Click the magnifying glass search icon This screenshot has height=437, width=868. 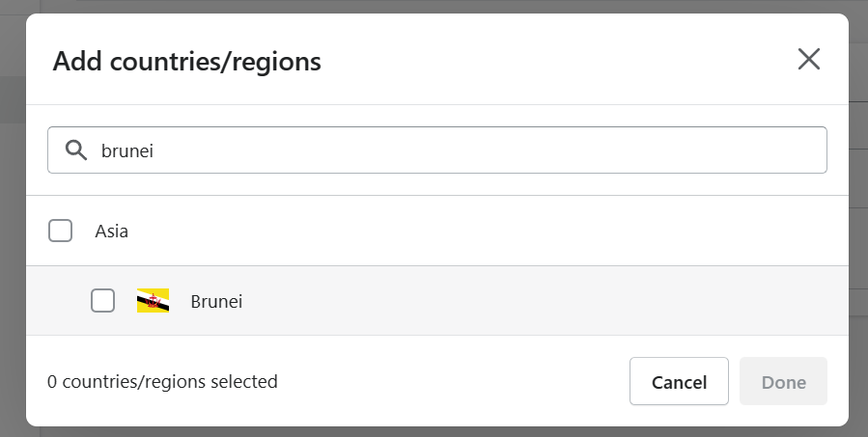(76, 150)
